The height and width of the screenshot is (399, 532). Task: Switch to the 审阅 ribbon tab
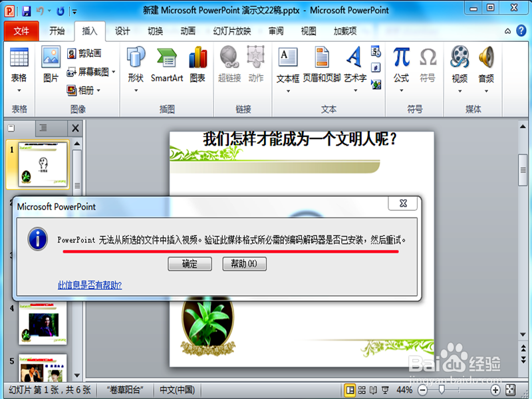pyautogui.click(x=276, y=31)
